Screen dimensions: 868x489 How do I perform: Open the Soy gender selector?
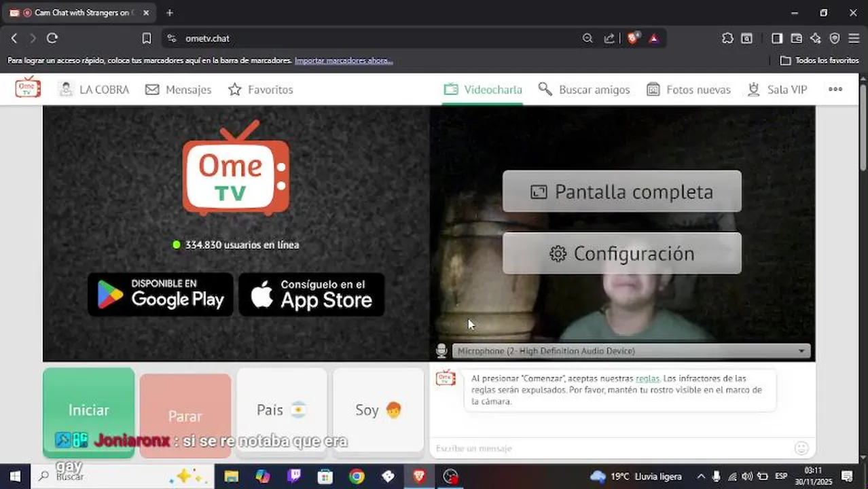(378, 410)
